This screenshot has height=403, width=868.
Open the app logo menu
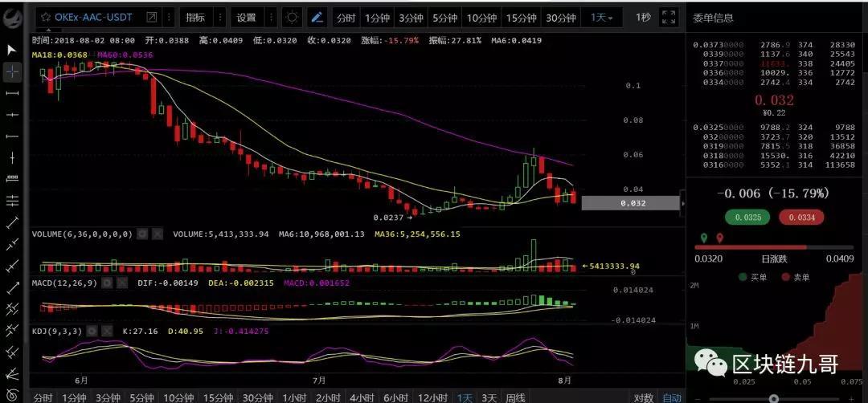[x=12, y=18]
